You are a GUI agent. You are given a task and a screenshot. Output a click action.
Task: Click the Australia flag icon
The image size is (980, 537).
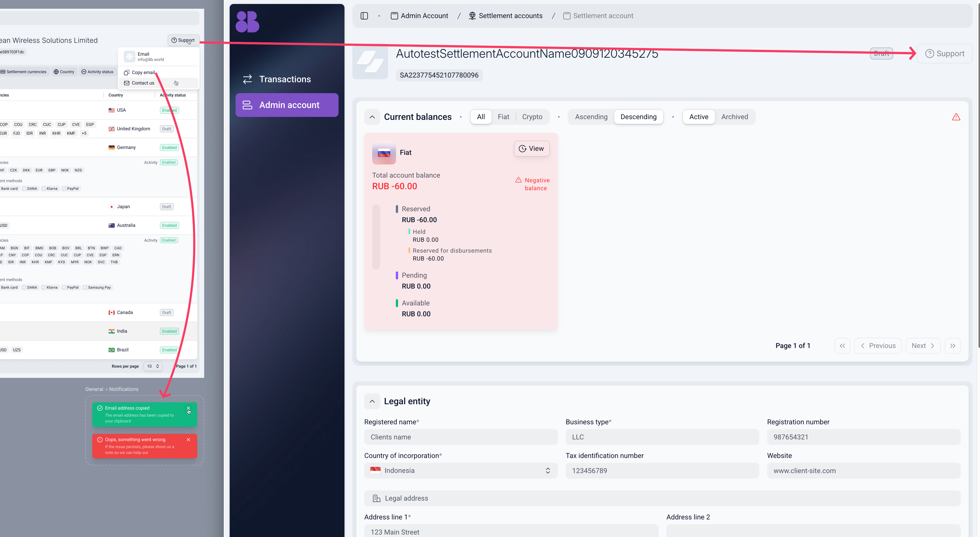(x=111, y=225)
